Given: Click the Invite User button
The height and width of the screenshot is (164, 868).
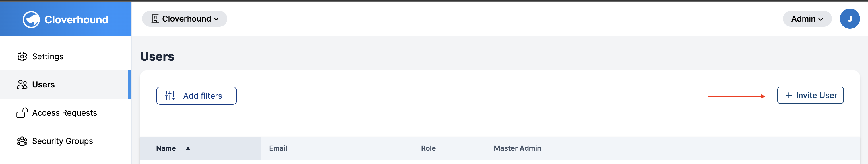Looking at the screenshot, I should pyautogui.click(x=810, y=96).
